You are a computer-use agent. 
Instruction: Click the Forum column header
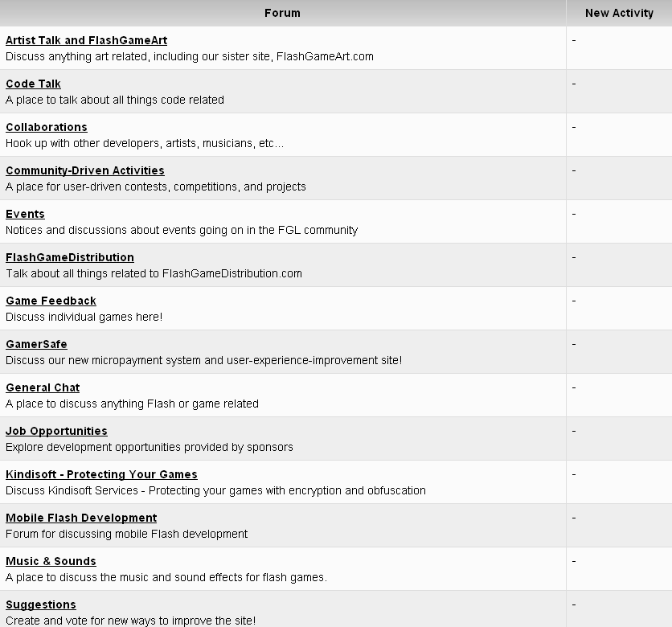282,13
